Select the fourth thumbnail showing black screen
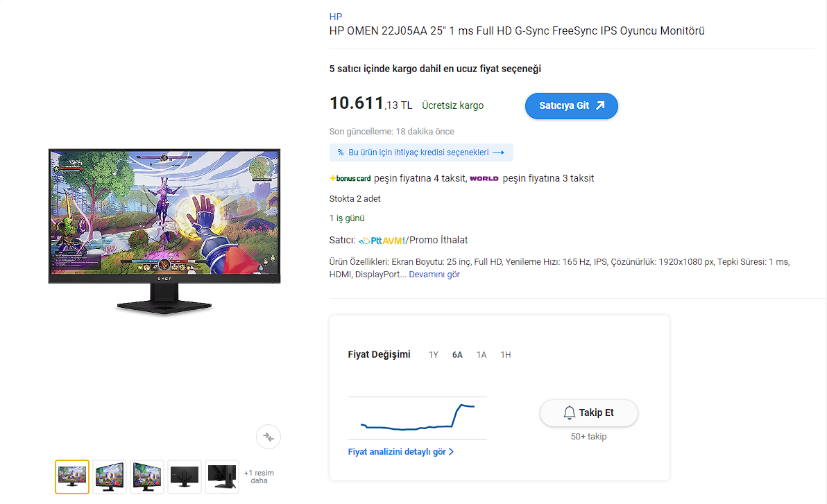 [185, 476]
